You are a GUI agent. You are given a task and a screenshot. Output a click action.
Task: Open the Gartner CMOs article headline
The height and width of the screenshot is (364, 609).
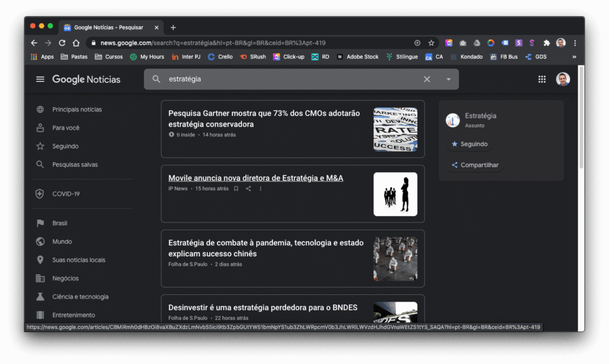tap(264, 118)
